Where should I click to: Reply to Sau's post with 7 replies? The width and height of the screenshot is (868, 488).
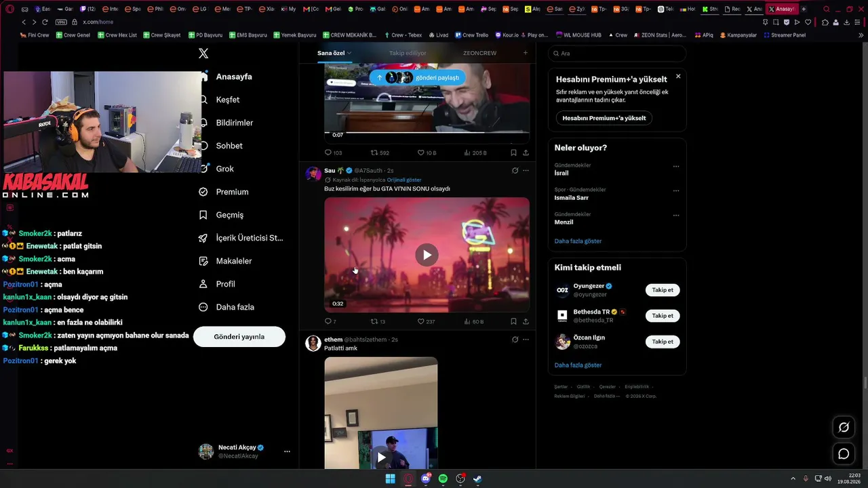tap(330, 321)
